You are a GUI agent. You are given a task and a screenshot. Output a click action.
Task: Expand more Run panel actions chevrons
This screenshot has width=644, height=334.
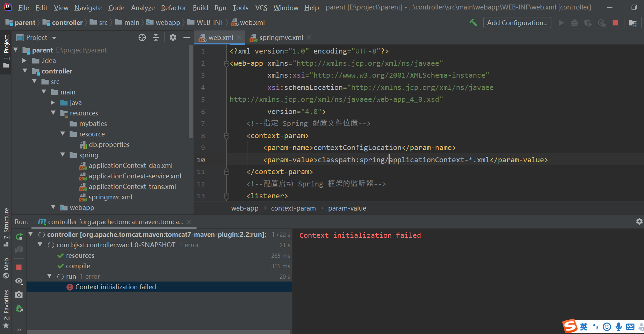click(19, 330)
